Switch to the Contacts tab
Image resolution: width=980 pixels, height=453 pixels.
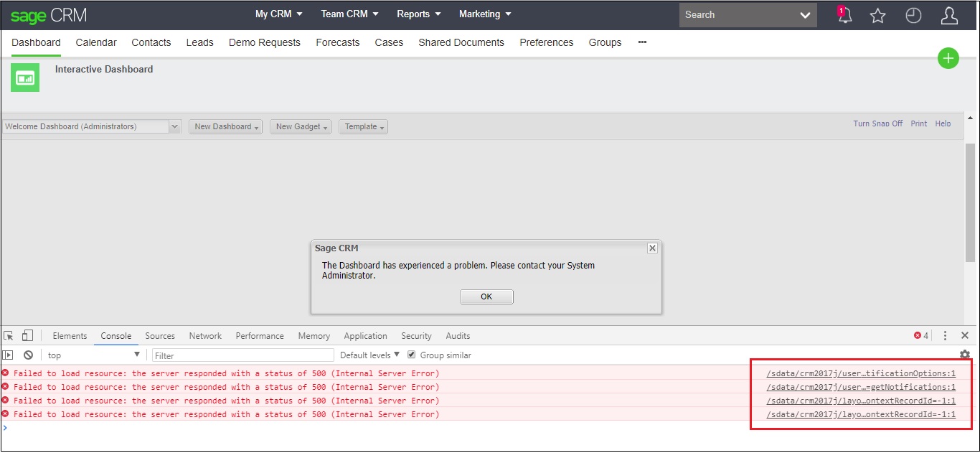coord(151,42)
